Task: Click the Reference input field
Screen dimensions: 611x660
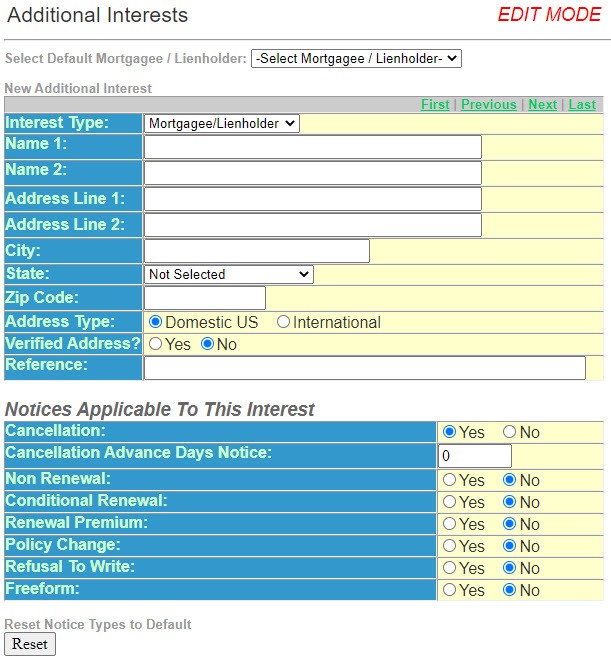Action: point(364,368)
